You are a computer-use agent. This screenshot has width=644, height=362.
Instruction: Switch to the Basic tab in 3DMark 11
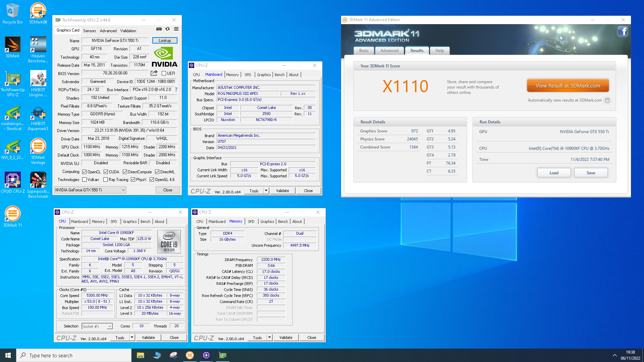click(x=364, y=51)
